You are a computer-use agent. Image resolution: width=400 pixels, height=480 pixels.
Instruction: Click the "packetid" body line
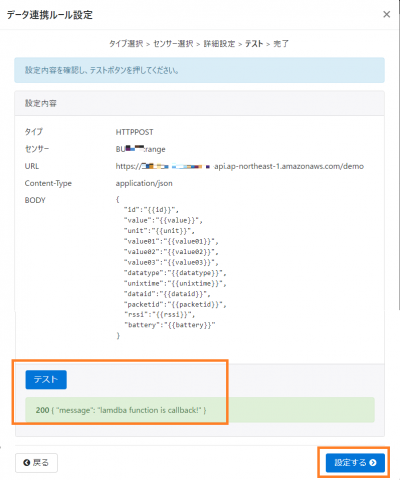175,304
